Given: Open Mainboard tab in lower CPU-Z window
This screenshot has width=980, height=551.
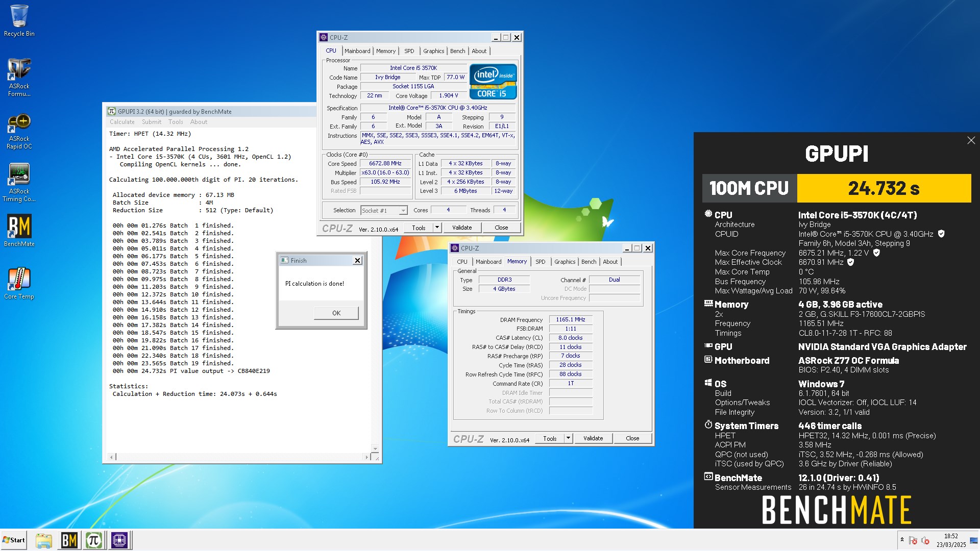Looking at the screenshot, I should (488, 262).
